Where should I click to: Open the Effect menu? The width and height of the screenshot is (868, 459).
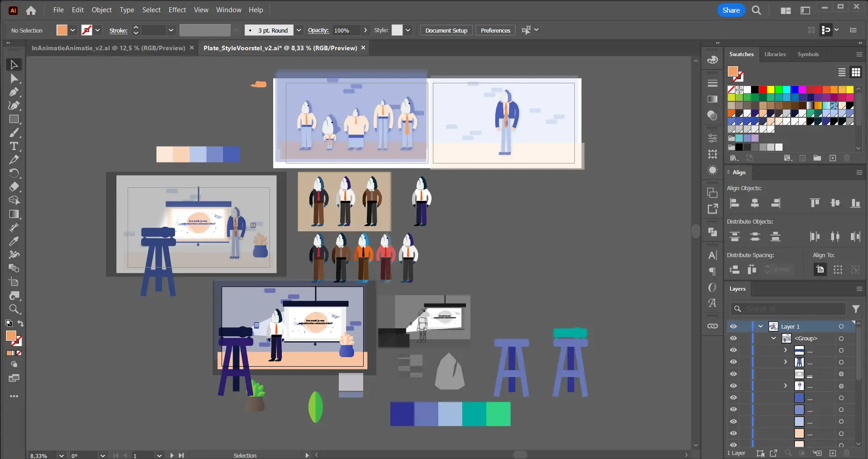[x=177, y=10]
